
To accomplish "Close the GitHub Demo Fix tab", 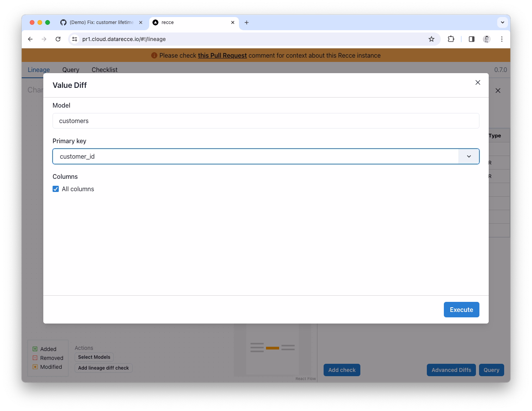I will tap(141, 22).
